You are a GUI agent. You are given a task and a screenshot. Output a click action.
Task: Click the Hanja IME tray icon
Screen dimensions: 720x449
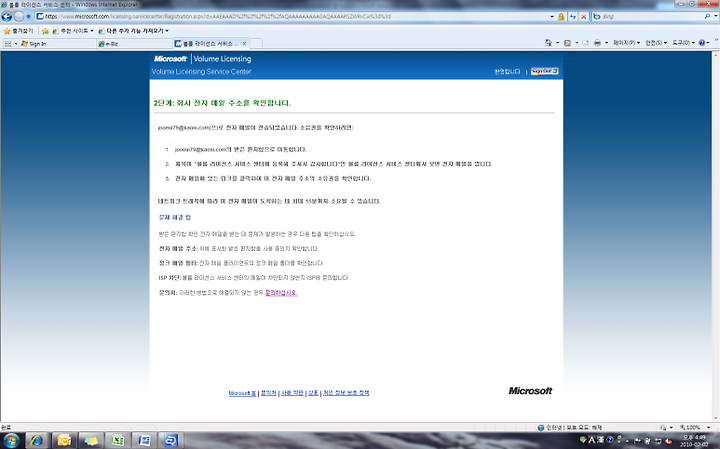coord(600,440)
